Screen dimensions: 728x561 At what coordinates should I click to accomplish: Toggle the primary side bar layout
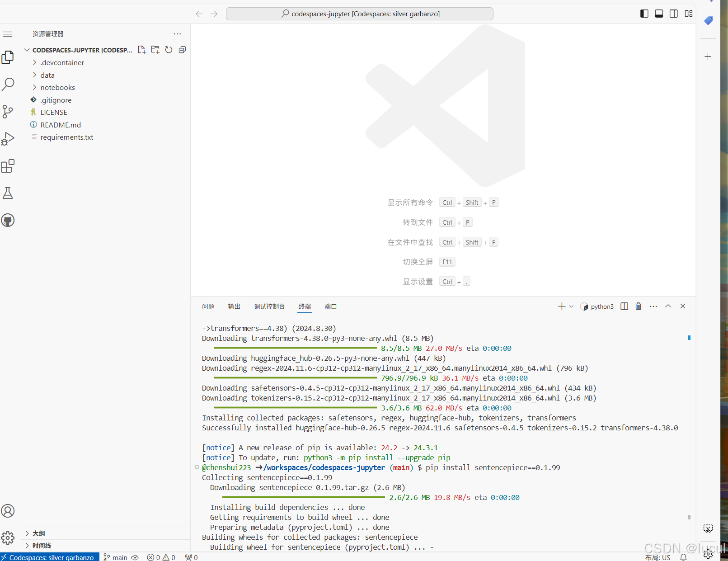[644, 14]
